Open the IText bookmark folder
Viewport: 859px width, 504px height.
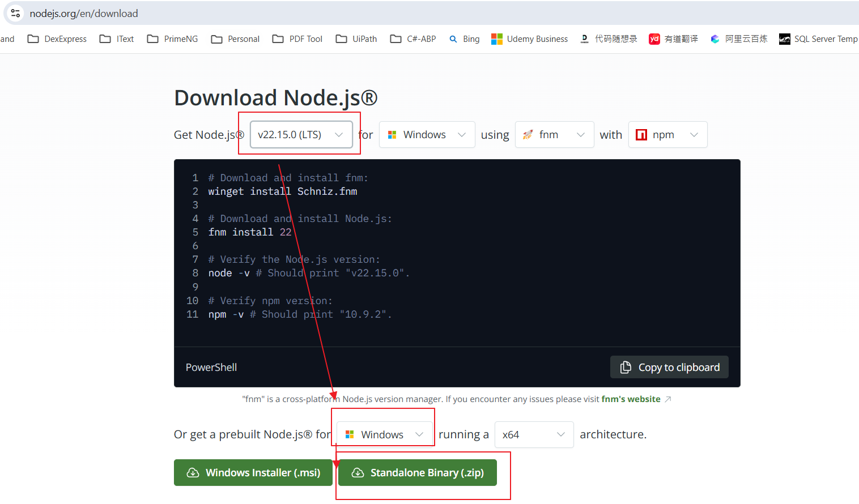click(x=117, y=39)
